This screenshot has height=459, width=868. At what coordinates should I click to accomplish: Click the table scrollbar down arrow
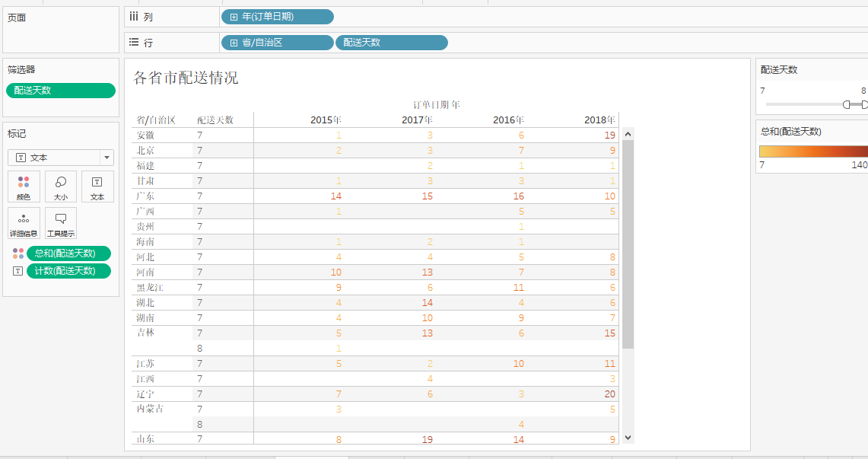point(628,438)
